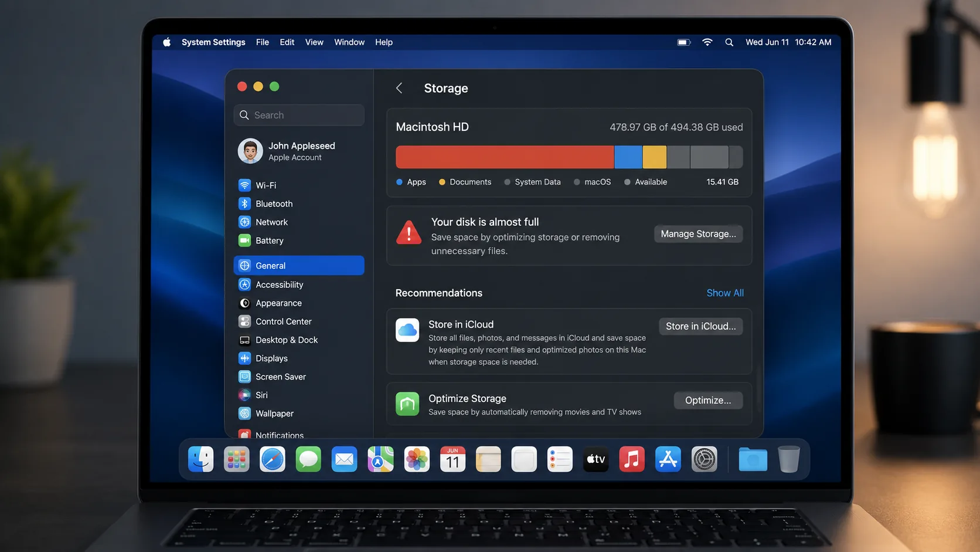
Task: Click the date and time in menu bar
Action: [788, 42]
